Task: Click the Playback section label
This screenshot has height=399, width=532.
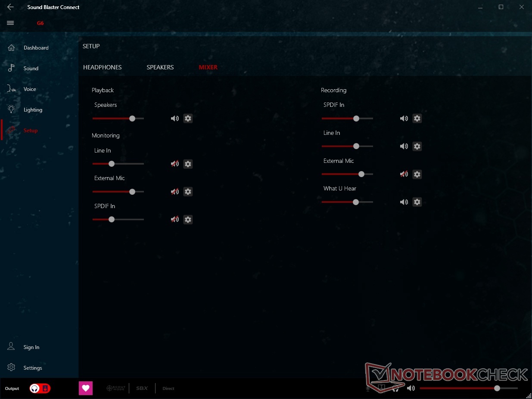Action: (x=103, y=90)
